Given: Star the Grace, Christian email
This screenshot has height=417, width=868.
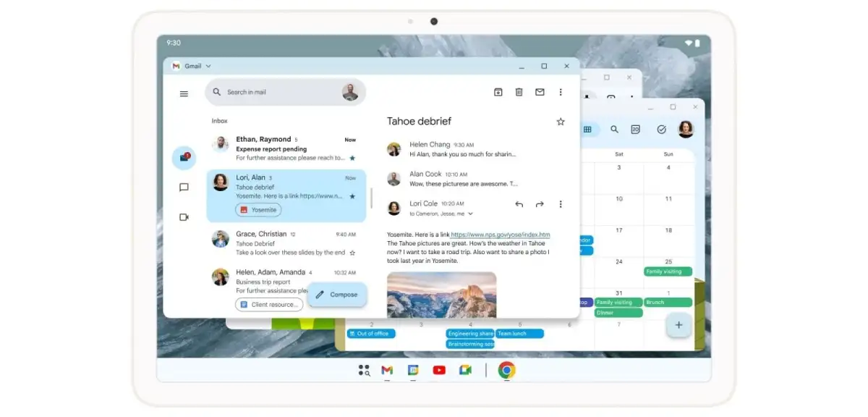Looking at the screenshot, I should click(352, 253).
